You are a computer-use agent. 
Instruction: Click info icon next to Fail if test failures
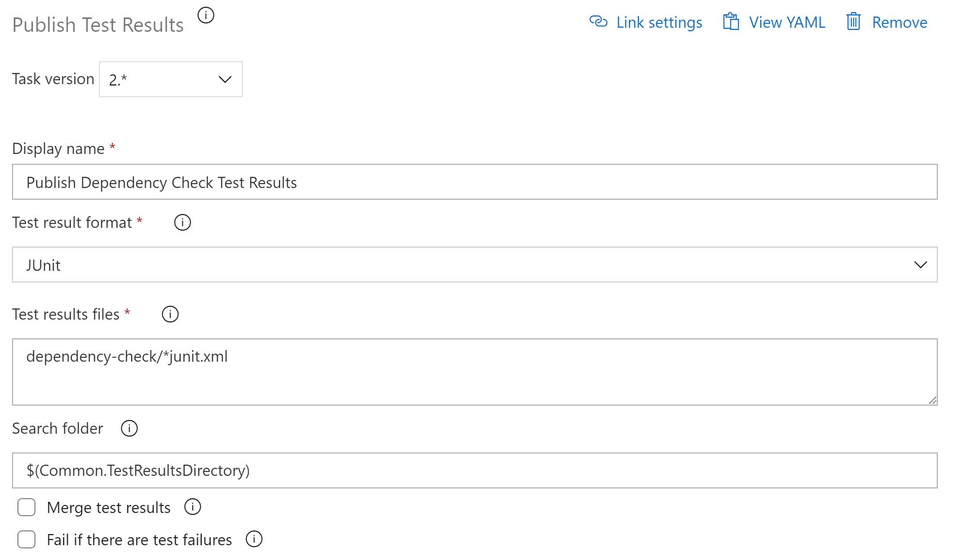[254, 539]
